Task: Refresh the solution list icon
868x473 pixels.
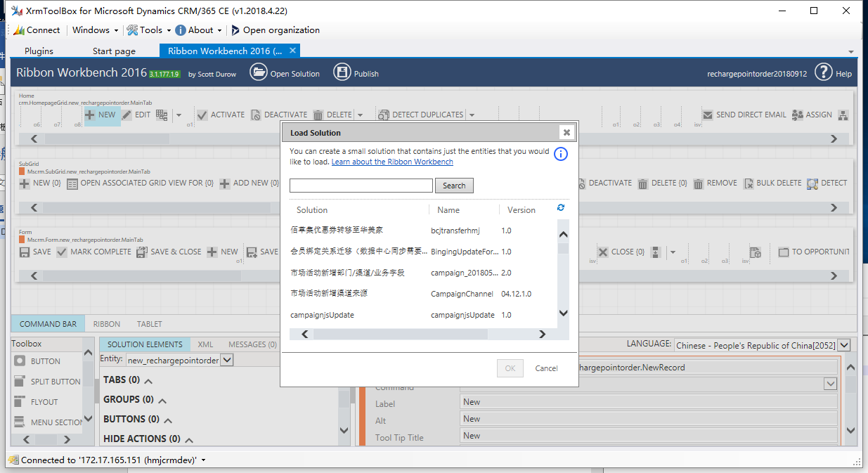Action: [560, 207]
